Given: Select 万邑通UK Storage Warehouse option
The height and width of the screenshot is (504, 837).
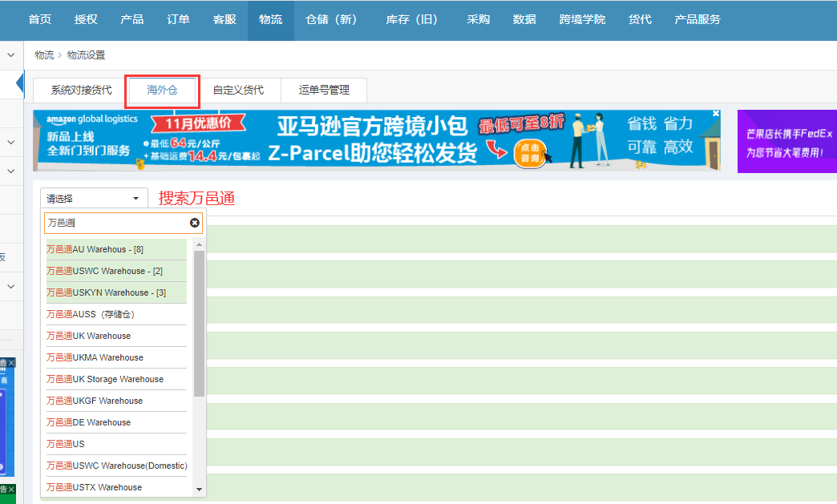Looking at the screenshot, I should [x=116, y=379].
